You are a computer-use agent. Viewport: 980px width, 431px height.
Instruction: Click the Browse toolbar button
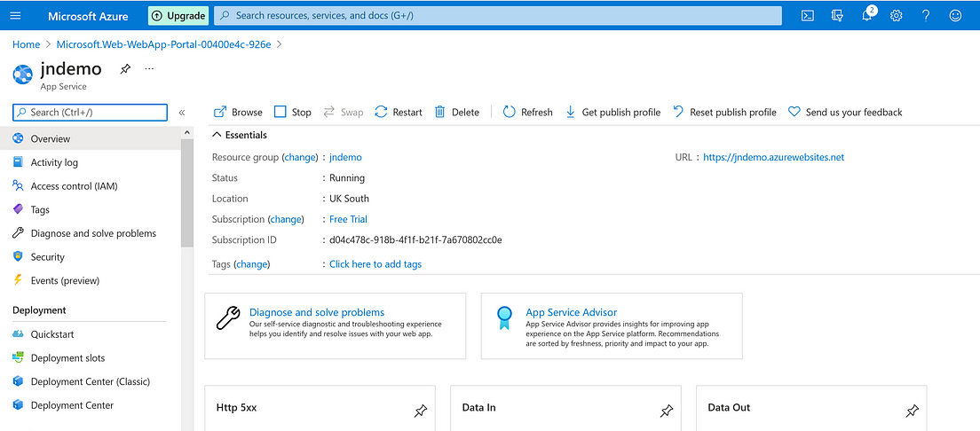pos(238,113)
